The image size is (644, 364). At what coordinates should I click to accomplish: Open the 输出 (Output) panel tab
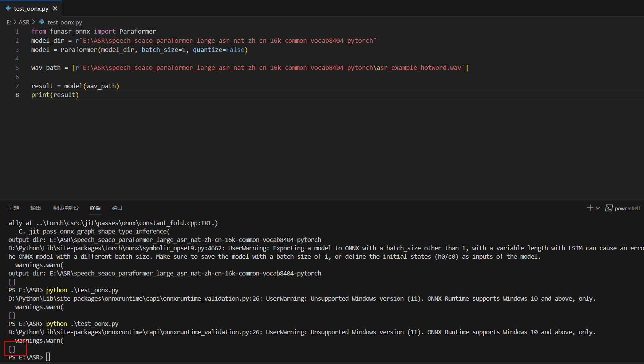(36, 208)
